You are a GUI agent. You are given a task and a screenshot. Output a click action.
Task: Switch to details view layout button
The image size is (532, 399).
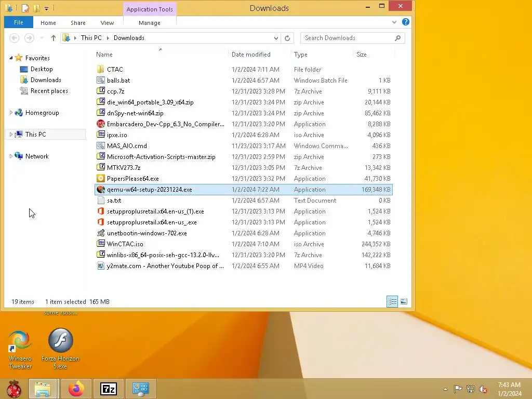392,301
